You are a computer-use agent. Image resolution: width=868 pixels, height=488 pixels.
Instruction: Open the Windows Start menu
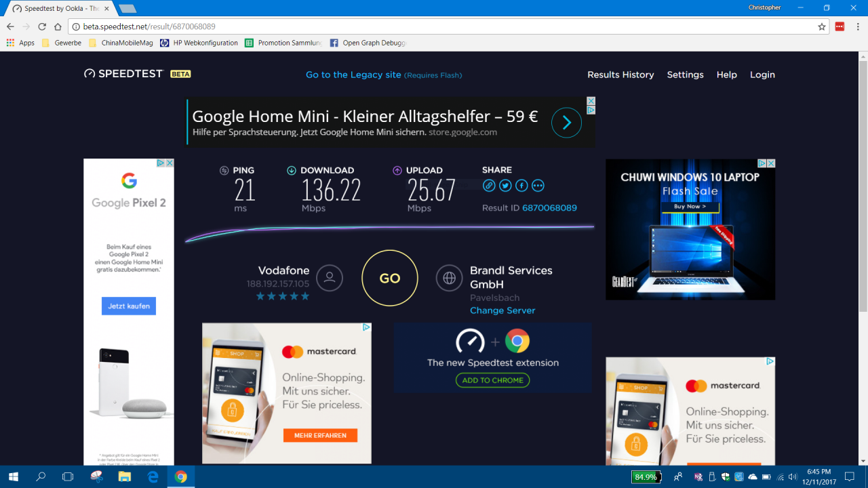(14, 476)
